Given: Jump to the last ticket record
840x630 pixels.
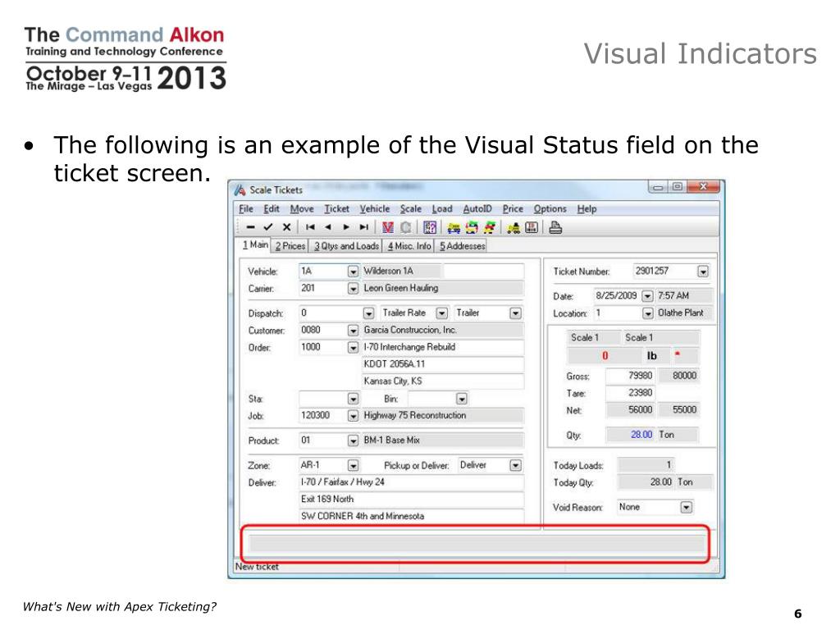Looking at the screenshot, I should [364, 227].
